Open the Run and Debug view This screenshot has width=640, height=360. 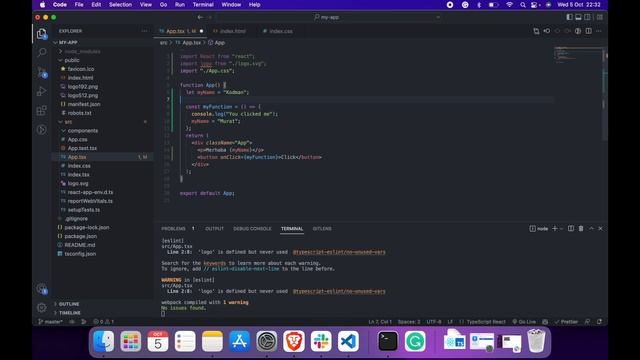point(42,91)
